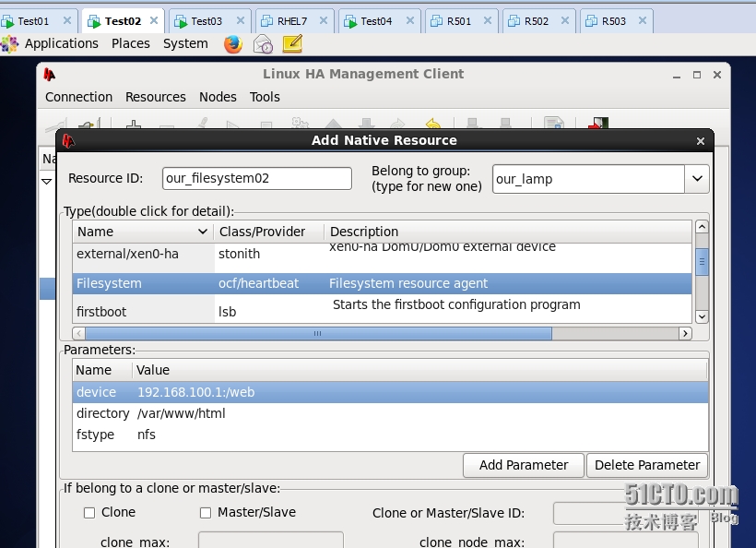
Task: Enable the Clone checkbox
Action: point(89,513)
